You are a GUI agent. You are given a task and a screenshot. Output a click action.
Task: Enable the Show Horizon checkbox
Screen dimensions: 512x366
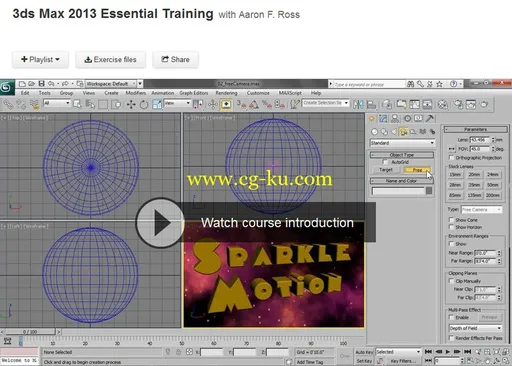(x=451, y=227)
